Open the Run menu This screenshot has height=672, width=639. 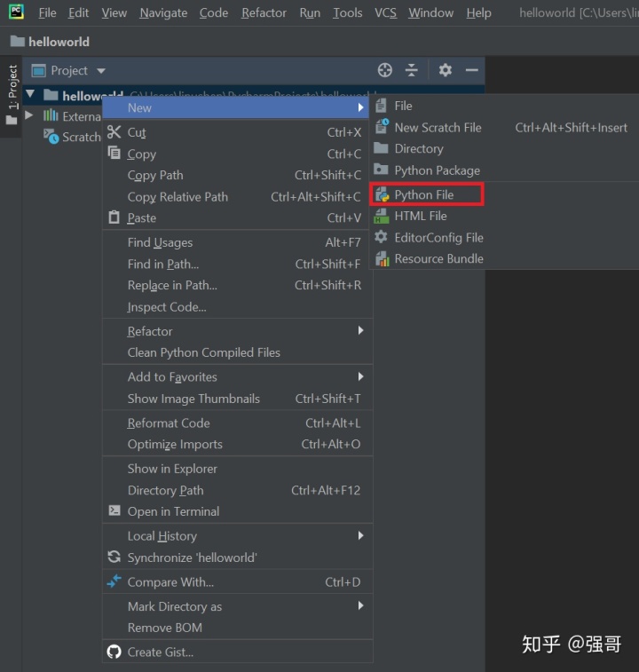310,12
